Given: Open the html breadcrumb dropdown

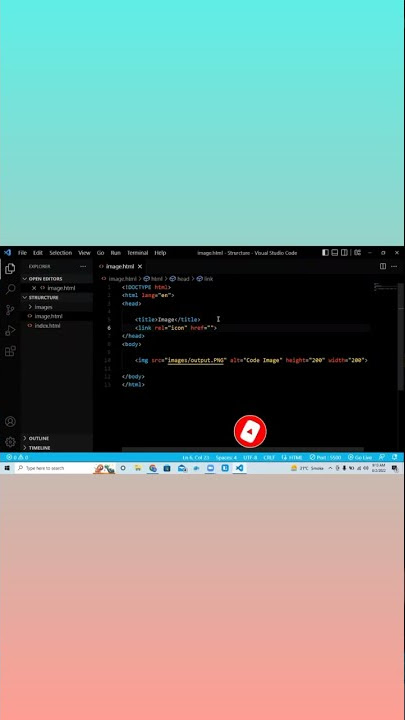Looking at the screenshot, I should point(153,279).
